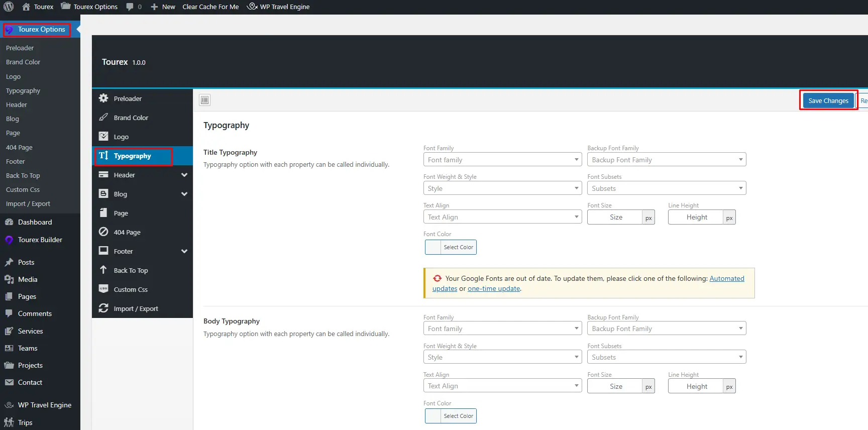
Task: Open Contact envelope icon in sidebar
Action: click(9, 382)
